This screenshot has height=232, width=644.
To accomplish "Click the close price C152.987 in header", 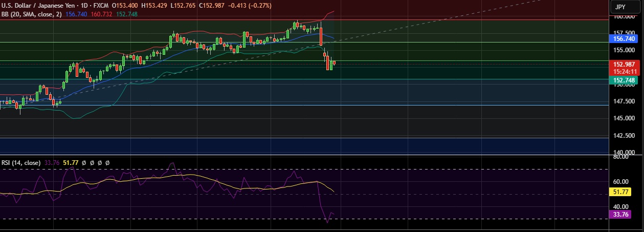I will 212,6.
